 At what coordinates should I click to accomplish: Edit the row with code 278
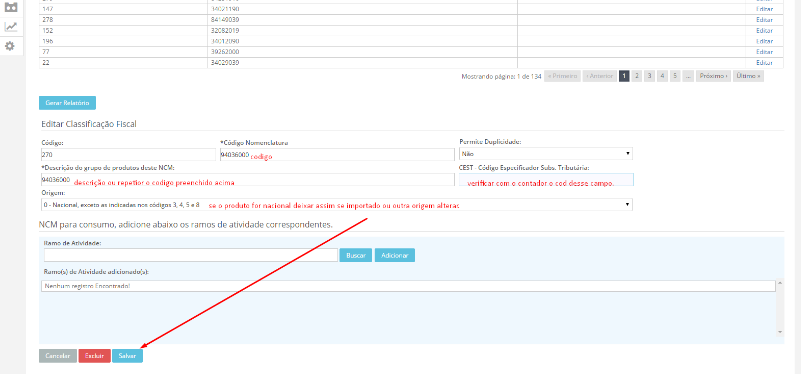click(764, 19)
